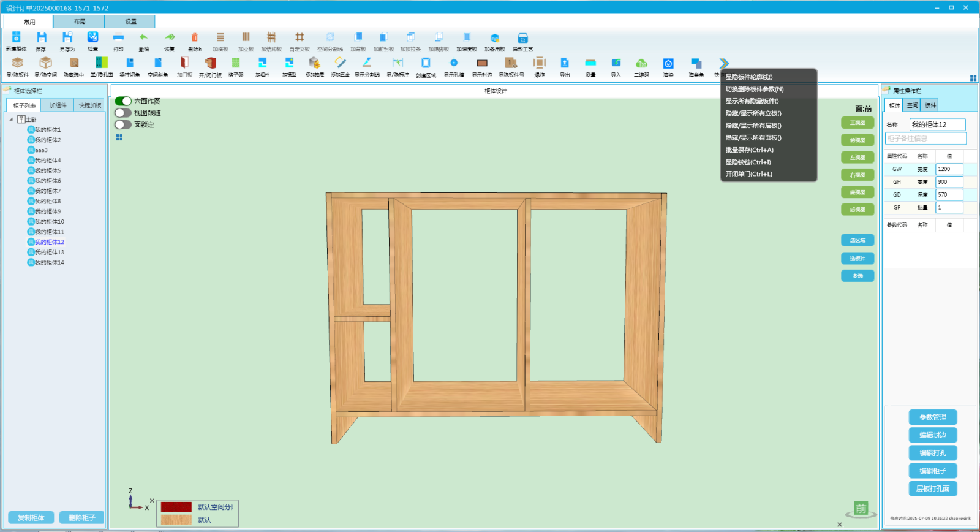The image size is (980, 532).
Task: Choose 显隐铰链(Ctrl+I) menu entry
Action: (x=748, y=162)
